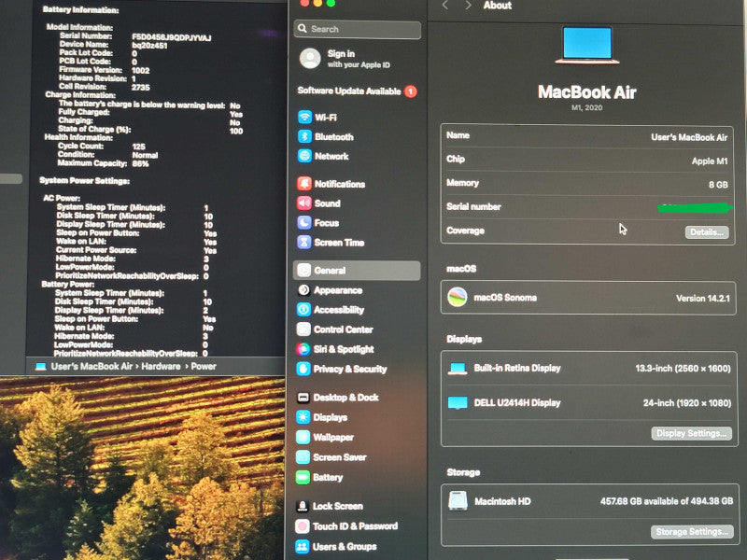
Task: Click the green window zoom button
Action: (x=331, y=4)
